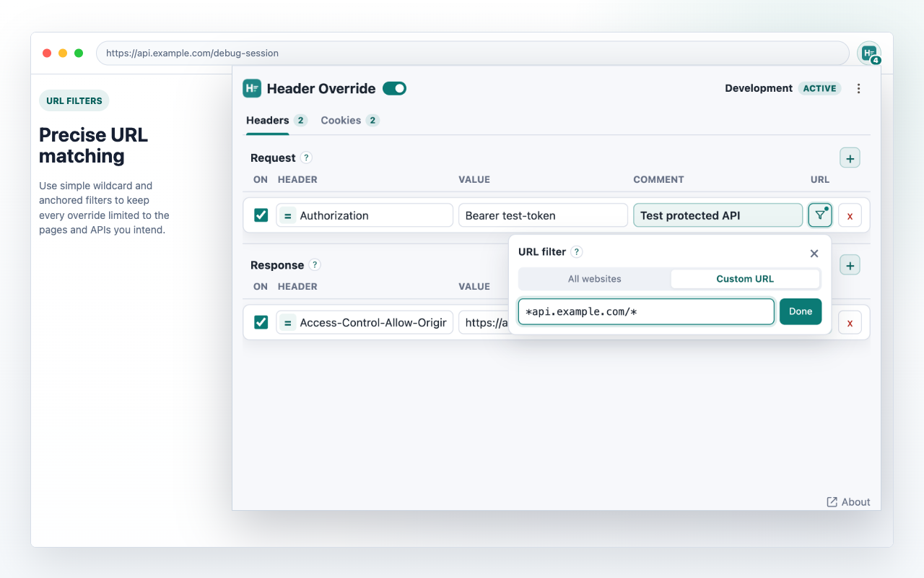
Task: Edit the Bearer test-token value field
Action: (x=543, y=215)
